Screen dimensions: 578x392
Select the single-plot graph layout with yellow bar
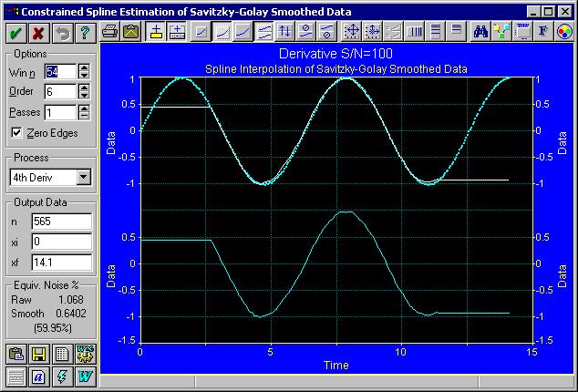click(x=156, y=32)
